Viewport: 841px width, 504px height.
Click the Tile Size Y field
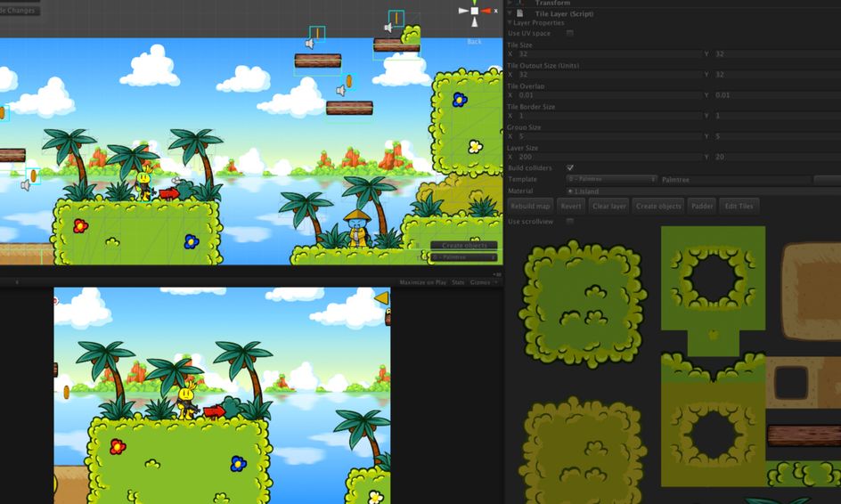pos(777,54)
